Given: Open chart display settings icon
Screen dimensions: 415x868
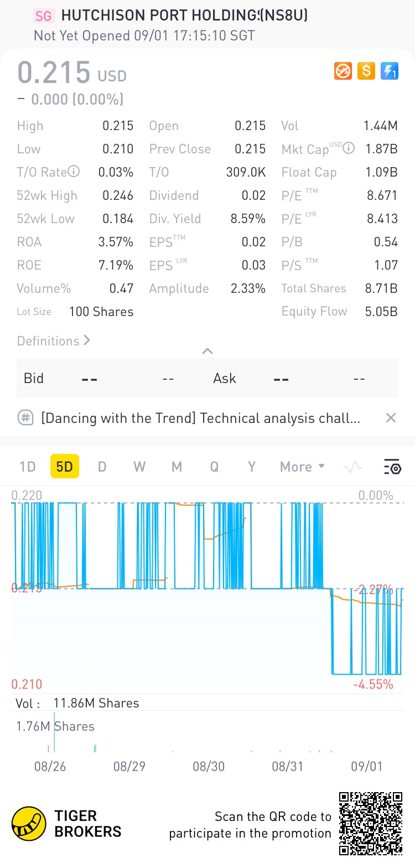Looking at the screenshot, I should click(392, 467).
